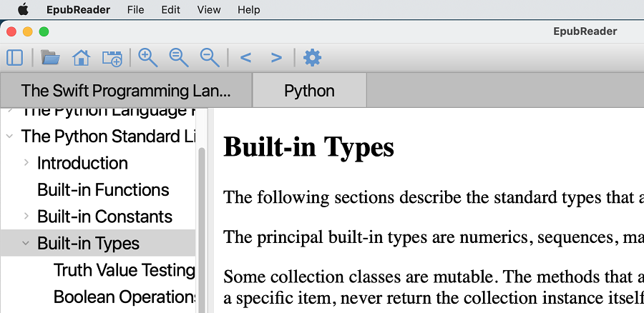The width and height of the screenshot is (644, 313).
Task: Expand the Introduction tree node
Action: (x=26, y=163)
